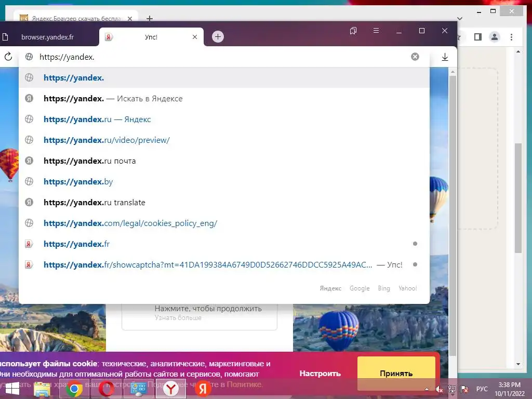Viewport: 532px width, 399px height.
Task: Open the Chrome tab search chevron
Action: 460,19
